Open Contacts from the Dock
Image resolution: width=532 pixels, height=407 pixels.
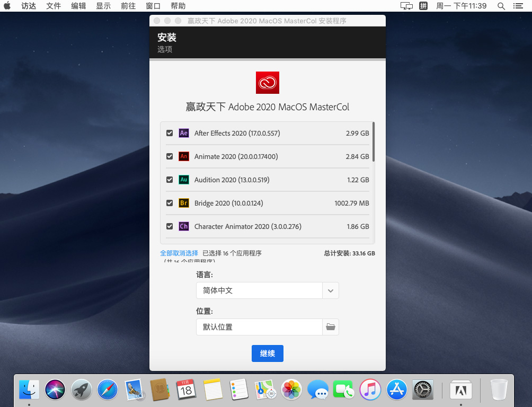click(160, 390)
